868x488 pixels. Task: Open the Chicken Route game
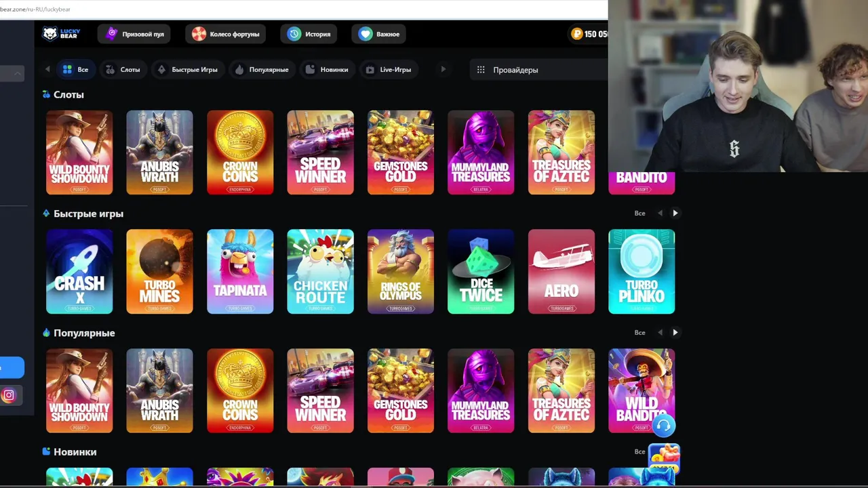320,272
